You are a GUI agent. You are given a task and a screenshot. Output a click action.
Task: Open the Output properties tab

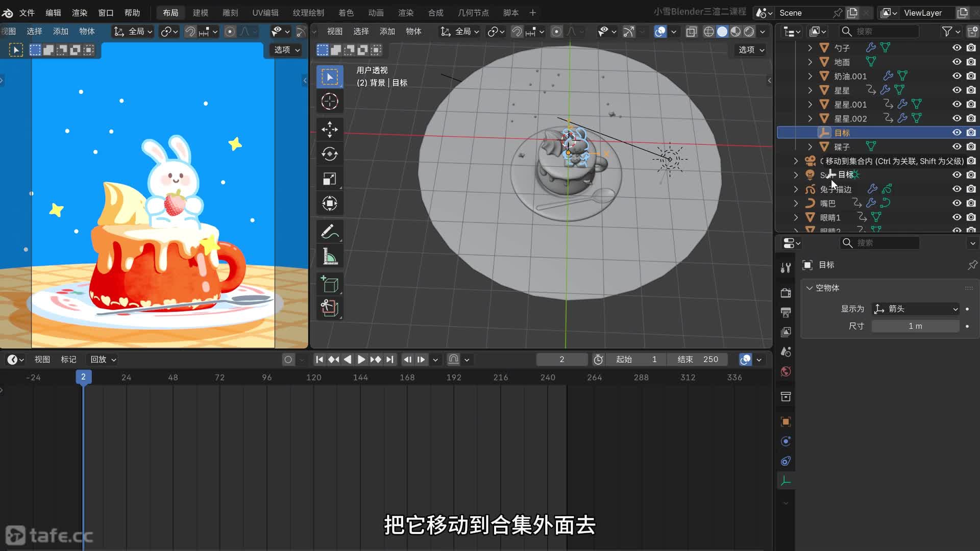coord(786,312)
